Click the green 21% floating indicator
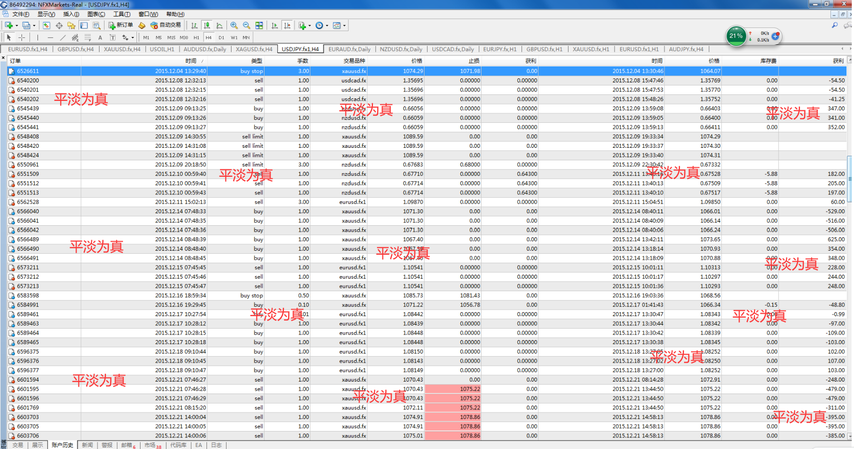Image resolution: width=854 pixels, height=449 pixels. point(736,36)
